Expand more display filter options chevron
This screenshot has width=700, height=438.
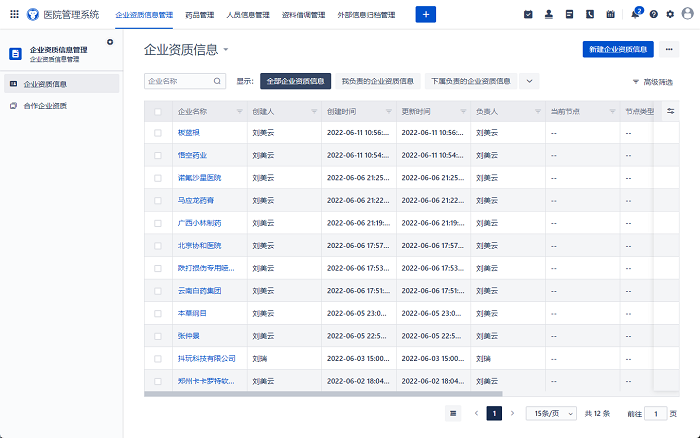[x=529, y=81]
